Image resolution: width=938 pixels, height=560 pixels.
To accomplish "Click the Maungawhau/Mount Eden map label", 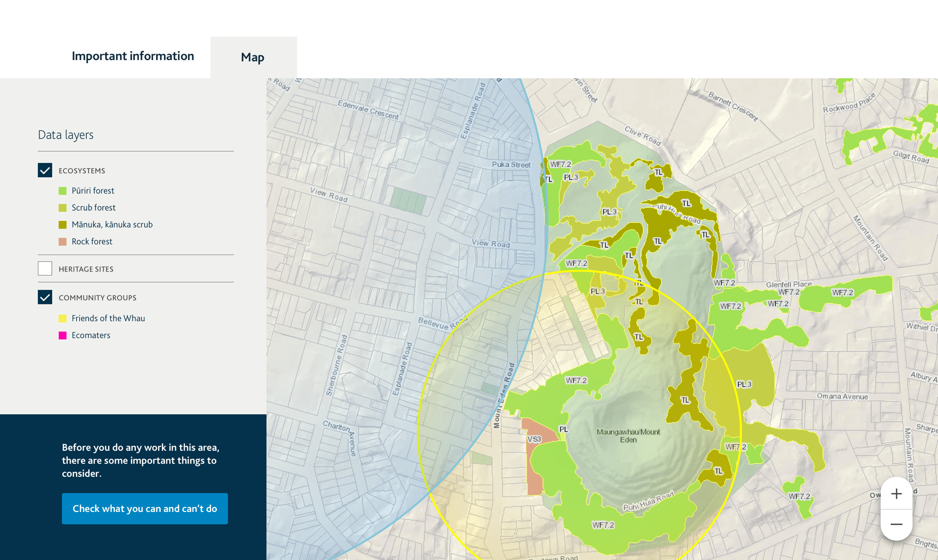I will [628, 436].
